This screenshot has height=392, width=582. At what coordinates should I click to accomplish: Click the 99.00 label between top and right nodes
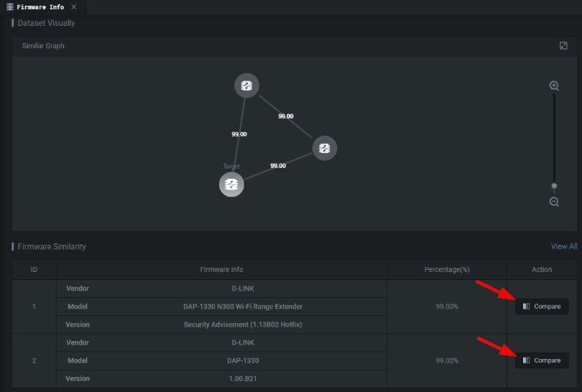click(286, 116)
